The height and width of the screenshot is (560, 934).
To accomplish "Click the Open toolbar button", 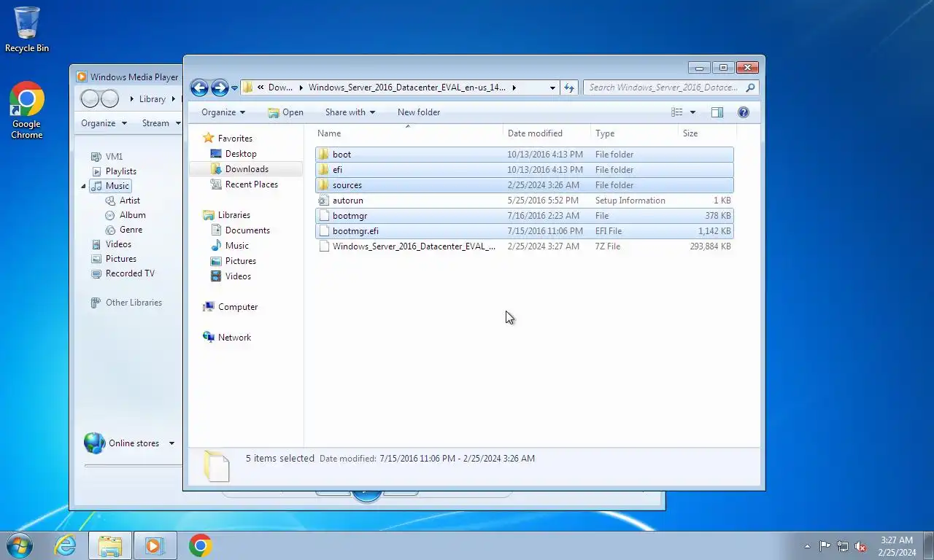I will click(x=285, y=112).
